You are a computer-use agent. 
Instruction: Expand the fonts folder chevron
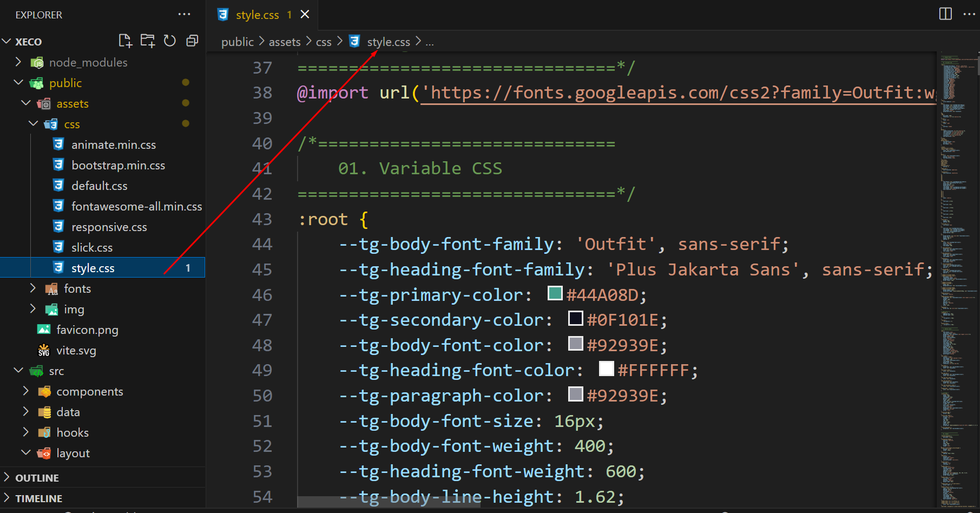(x=33, y=288)
